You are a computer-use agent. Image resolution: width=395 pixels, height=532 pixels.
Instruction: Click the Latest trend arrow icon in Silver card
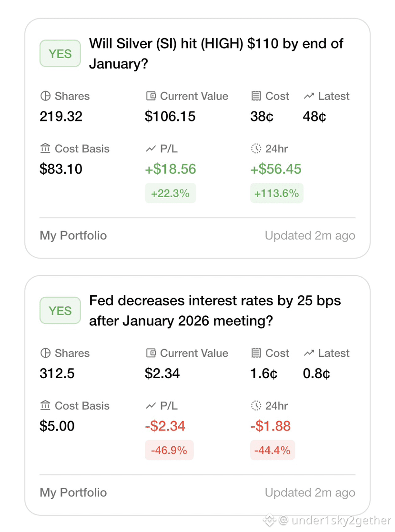[309, 96]
